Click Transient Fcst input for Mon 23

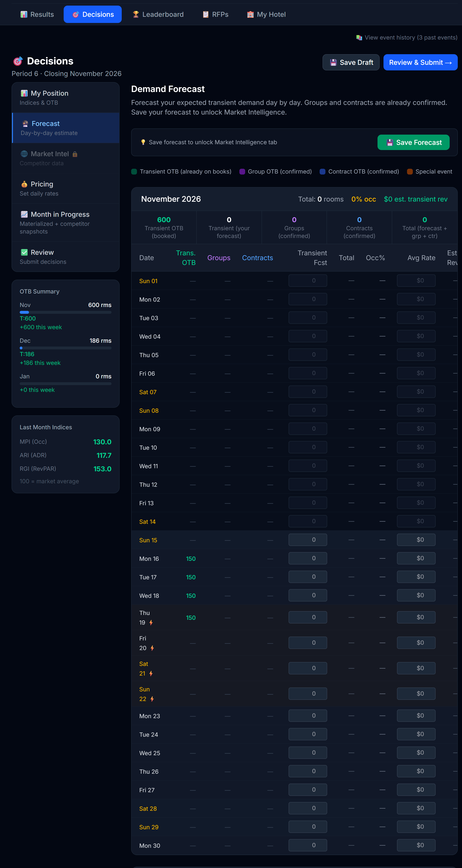(x=308, y=716)
